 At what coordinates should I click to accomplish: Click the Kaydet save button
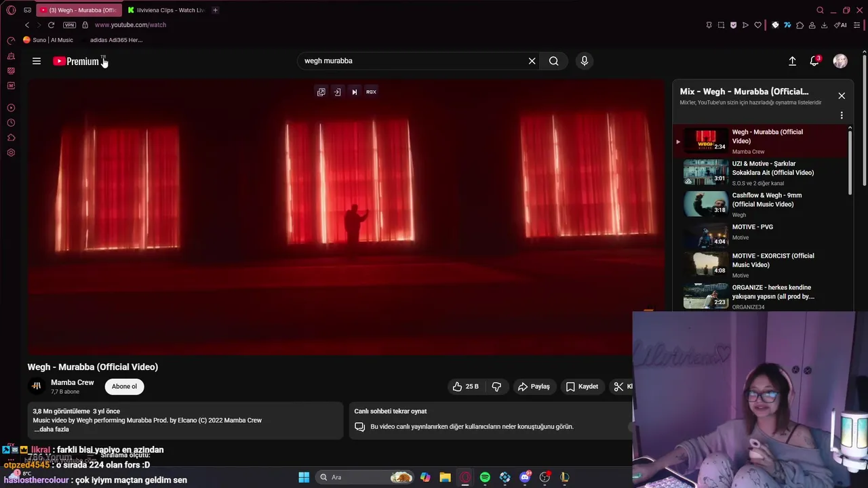tap(582, 386)
